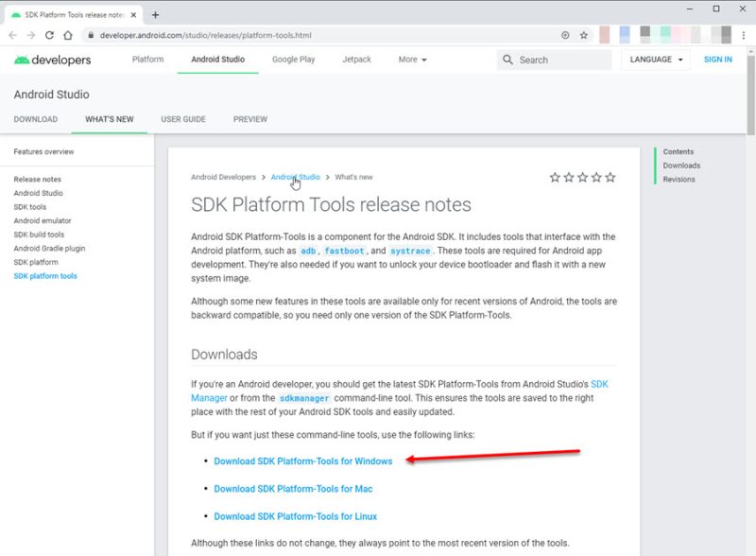Rate the page three stars
This screenshot has width=756, height=556.
(x=583, y=177)
